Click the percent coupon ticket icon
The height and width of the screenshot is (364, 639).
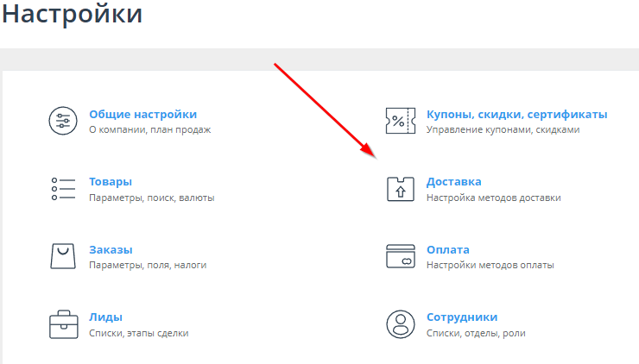(x=401, y=122)
